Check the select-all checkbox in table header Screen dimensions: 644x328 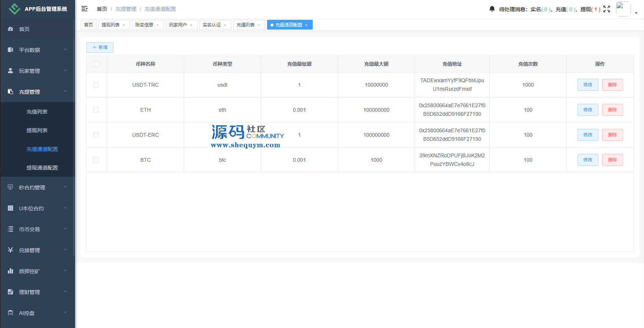97,64
